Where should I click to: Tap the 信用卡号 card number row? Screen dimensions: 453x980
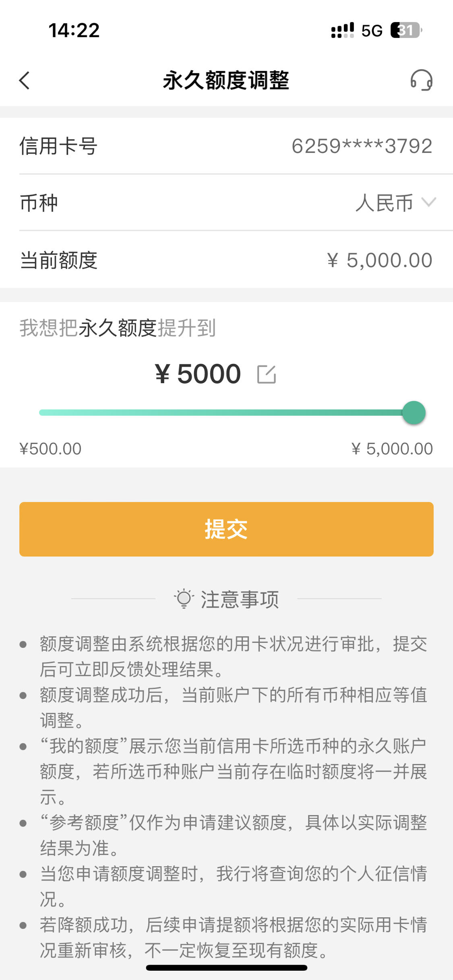tap(226, 146)
